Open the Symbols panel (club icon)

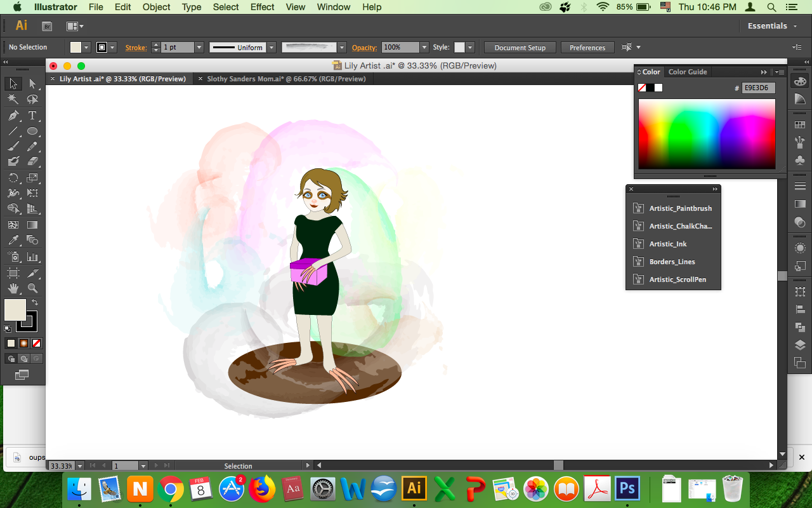[800, 161]
